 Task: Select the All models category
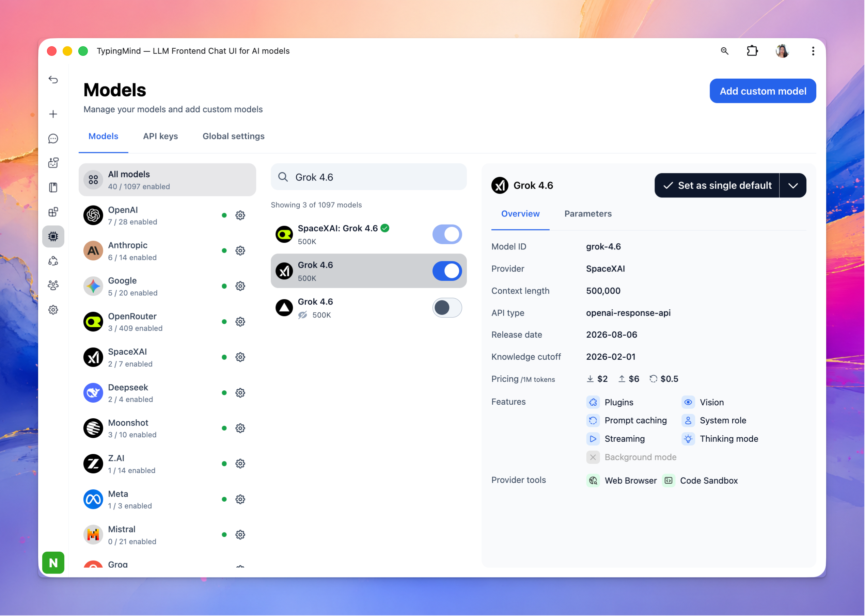pos(168,180)
